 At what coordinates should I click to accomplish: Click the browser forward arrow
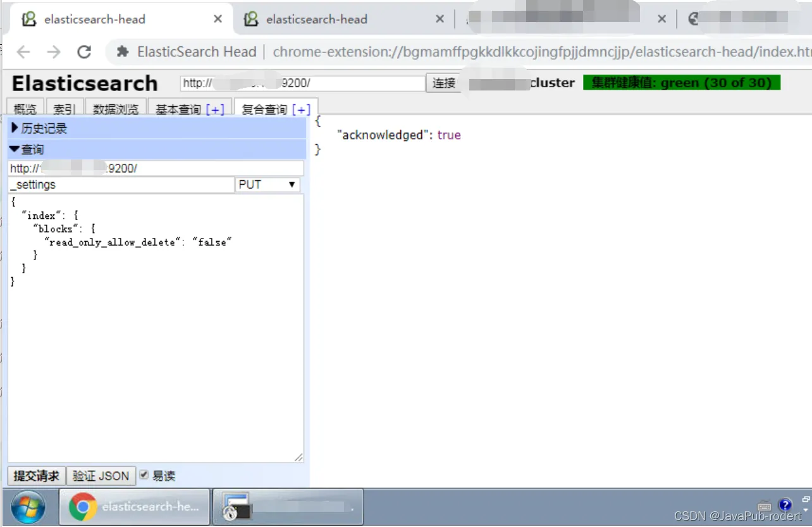pos(54,52)
